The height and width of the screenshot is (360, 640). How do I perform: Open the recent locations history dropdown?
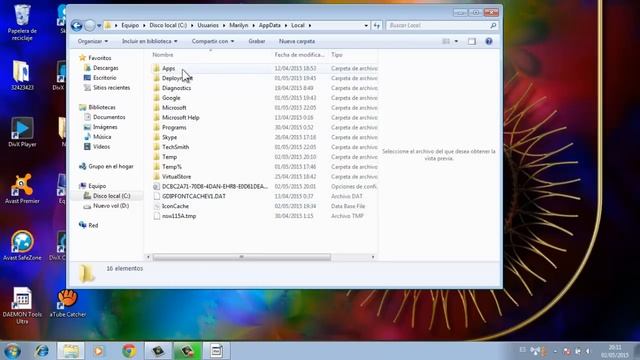coord(99,26)
